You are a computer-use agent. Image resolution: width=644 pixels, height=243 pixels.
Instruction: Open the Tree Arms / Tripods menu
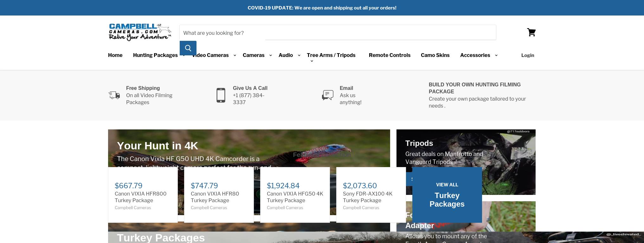[331, 55]
